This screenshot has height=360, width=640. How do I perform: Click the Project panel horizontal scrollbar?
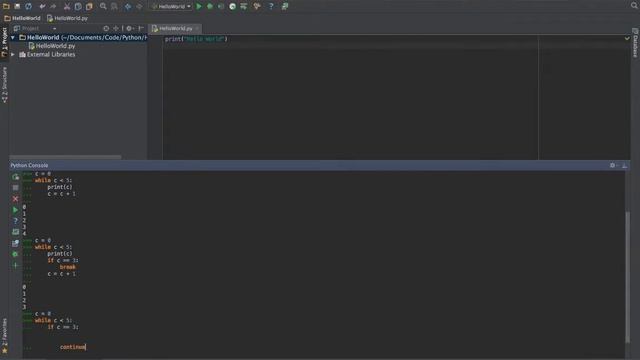tap(65, 157)
